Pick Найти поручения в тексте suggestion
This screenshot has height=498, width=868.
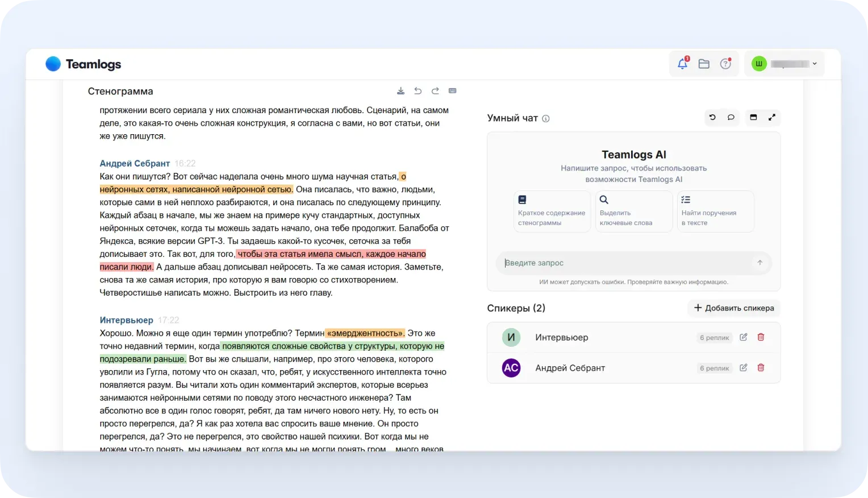coord(716,211)
